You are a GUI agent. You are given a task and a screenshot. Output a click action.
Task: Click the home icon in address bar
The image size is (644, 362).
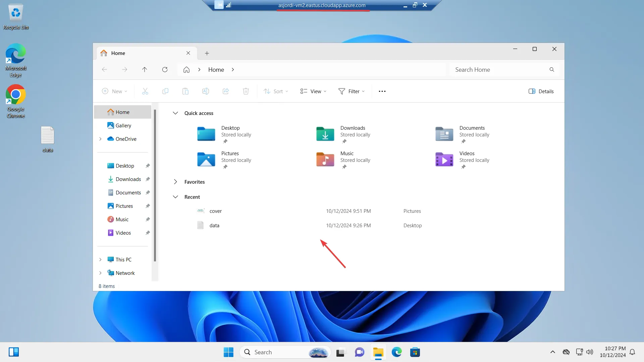pos(186,69)
